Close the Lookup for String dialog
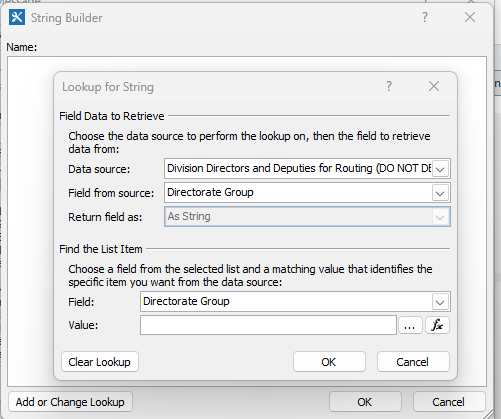 click(x=434, y=86)
